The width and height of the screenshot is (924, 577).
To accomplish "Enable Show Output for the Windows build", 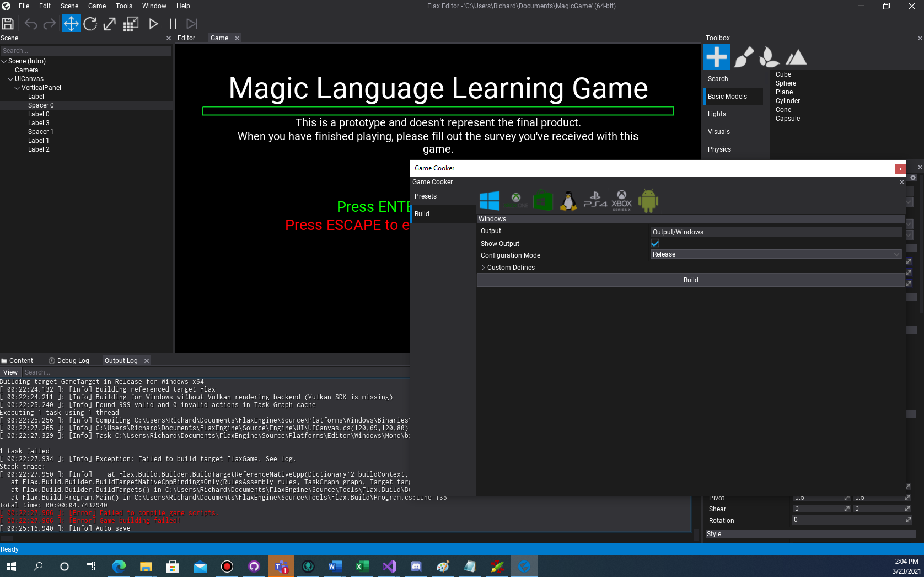I will click(654, 243).
